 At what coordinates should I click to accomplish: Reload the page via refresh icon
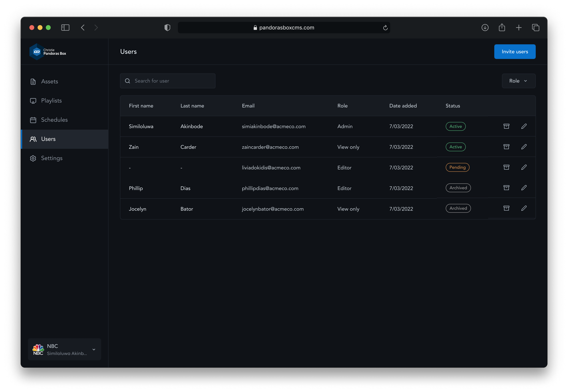coord(385,28)
